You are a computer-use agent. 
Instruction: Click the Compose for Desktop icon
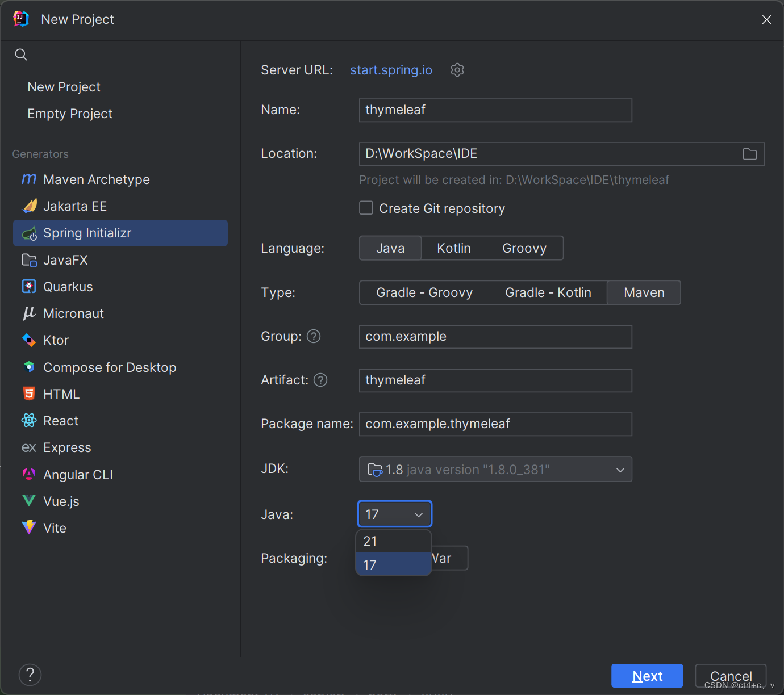click(x=29, y=367)
